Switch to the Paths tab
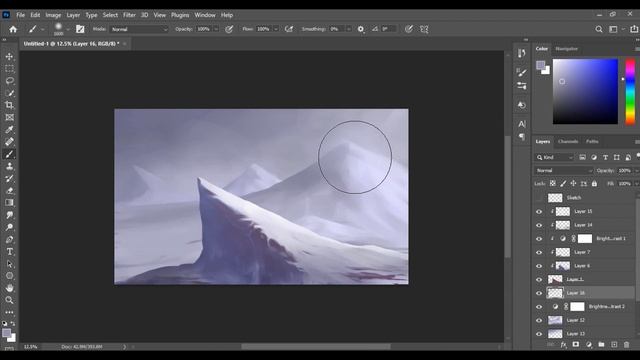Viewport: 640px width, 360px height. coord(592,142)
